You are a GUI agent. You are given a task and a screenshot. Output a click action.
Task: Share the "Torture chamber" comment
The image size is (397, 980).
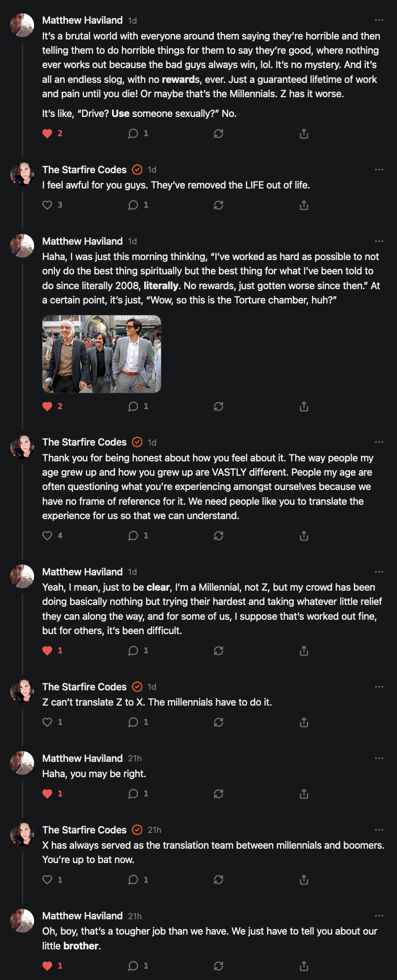tap(304, 406)
